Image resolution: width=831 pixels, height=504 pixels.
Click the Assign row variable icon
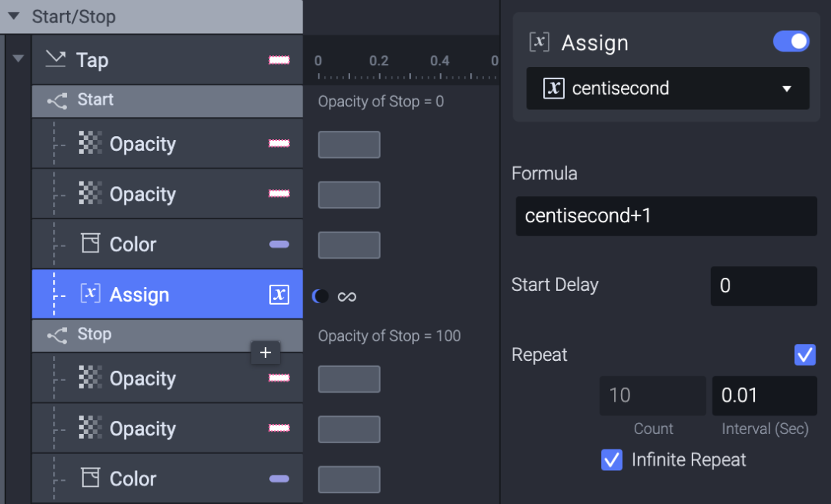[x=90, y=294]
